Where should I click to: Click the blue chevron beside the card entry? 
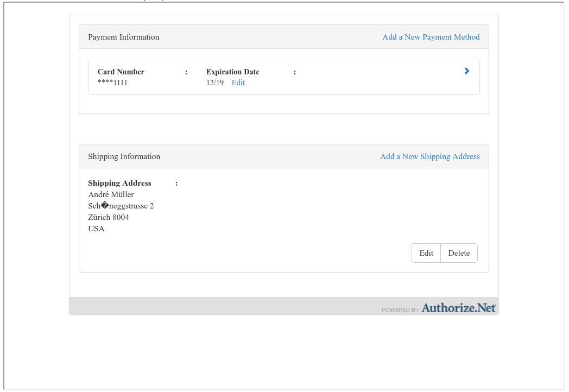point(466,71)
